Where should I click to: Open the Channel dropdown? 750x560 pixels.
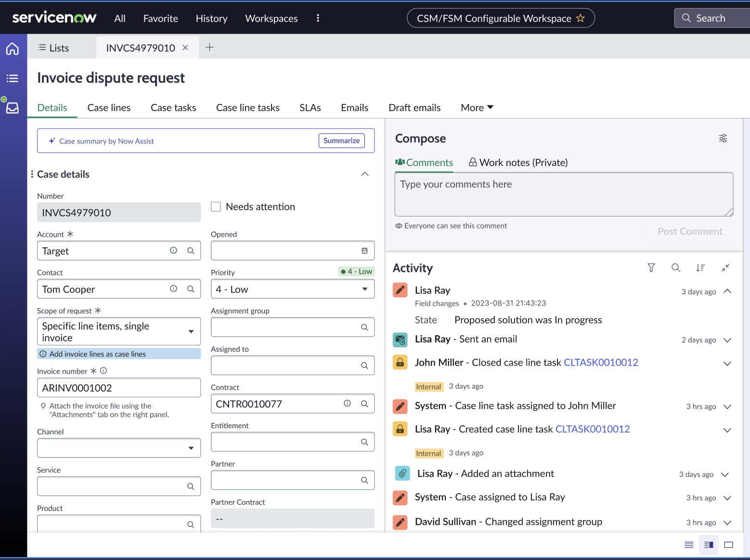[119, 448]
